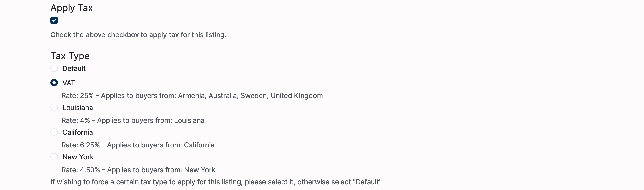Click "United Kingdom" in the VAT countries list
Viewport: 644px width, 190px height.
pyautogui.click(x=297, y=96)
